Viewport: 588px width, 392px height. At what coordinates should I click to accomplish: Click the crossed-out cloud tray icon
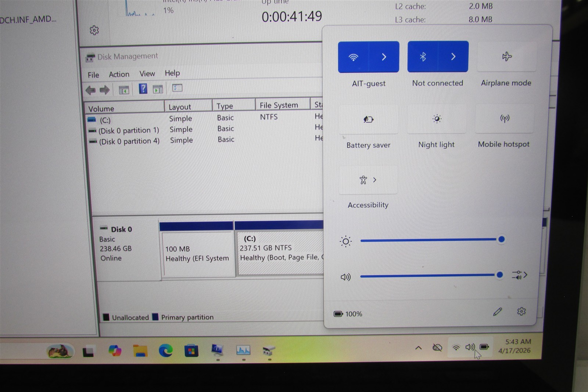coord(437,347)
